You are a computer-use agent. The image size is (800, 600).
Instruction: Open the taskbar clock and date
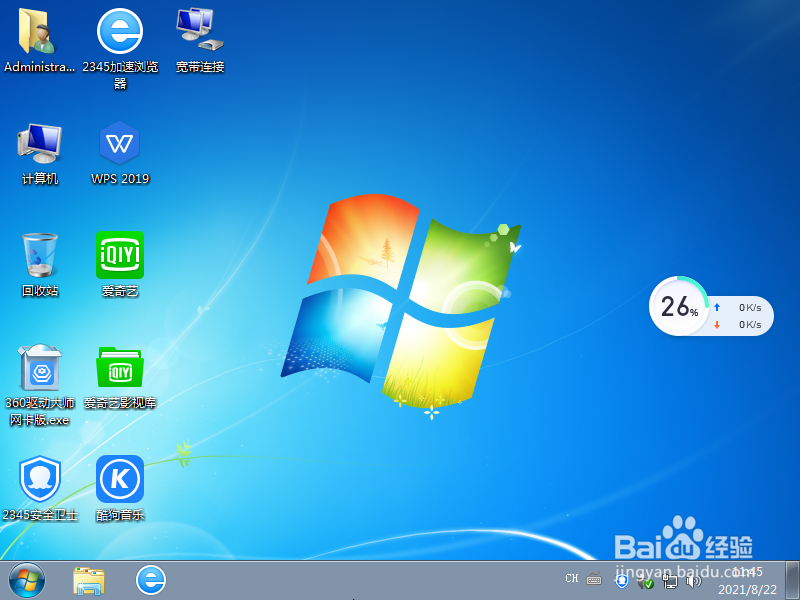(x=747, y=581)
